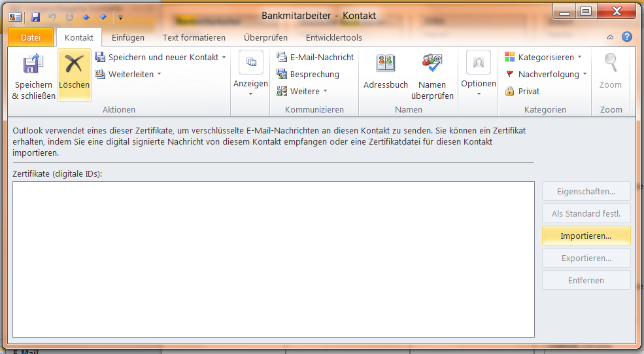Minimize the ribbon with the caret arrow

click(611, 37)
